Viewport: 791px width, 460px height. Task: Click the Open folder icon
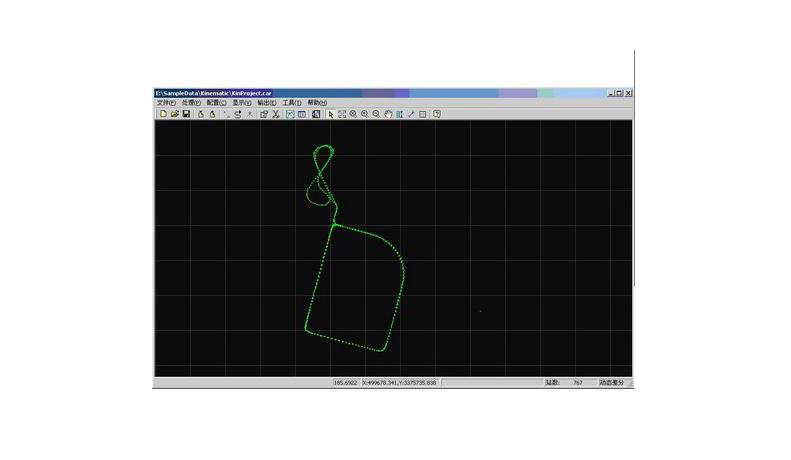tap(175, 114)
